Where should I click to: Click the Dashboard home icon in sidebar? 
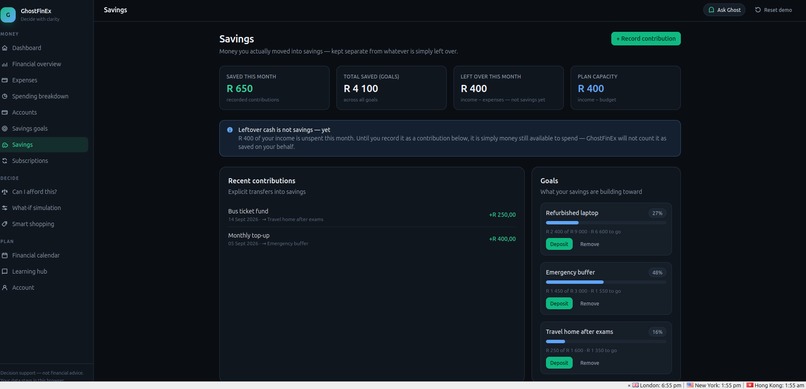click(x=5, y=48)
